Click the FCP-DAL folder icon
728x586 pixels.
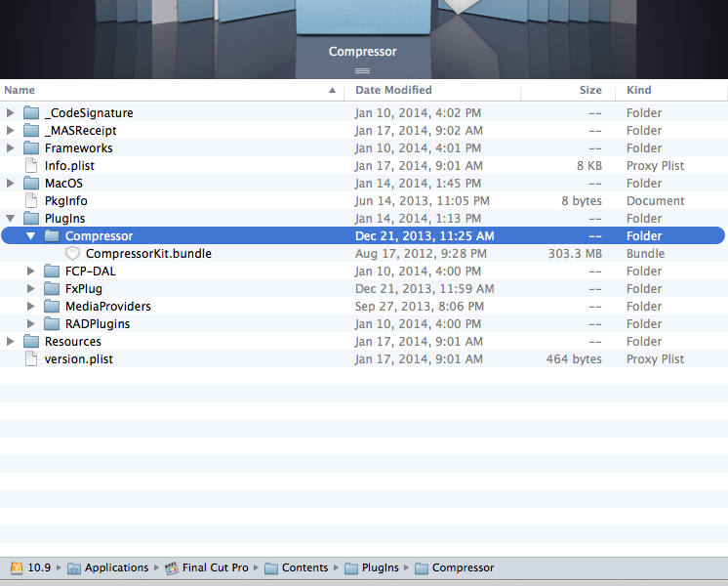(x=52, y=272)
